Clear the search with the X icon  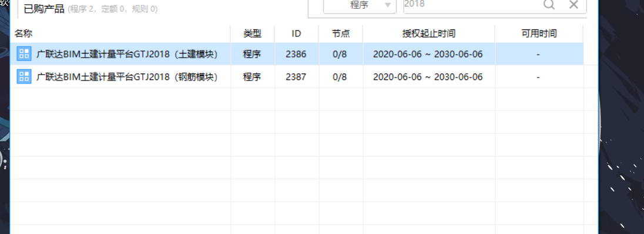[573, 4]
